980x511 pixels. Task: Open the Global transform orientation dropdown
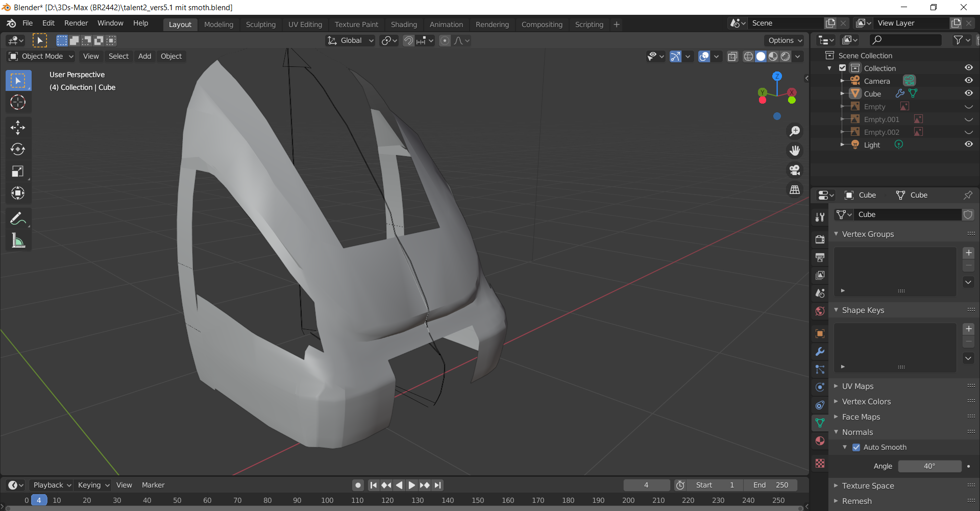coord(351,40)
